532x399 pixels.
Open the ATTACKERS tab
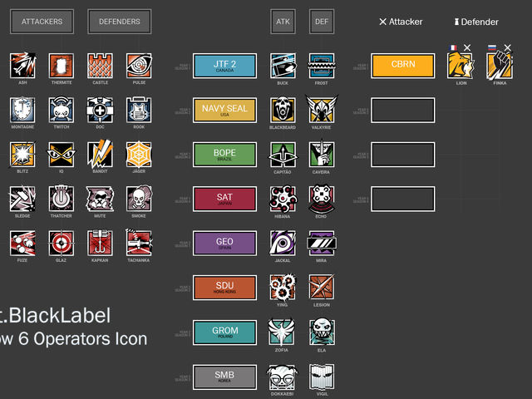[x=42, y=22]
